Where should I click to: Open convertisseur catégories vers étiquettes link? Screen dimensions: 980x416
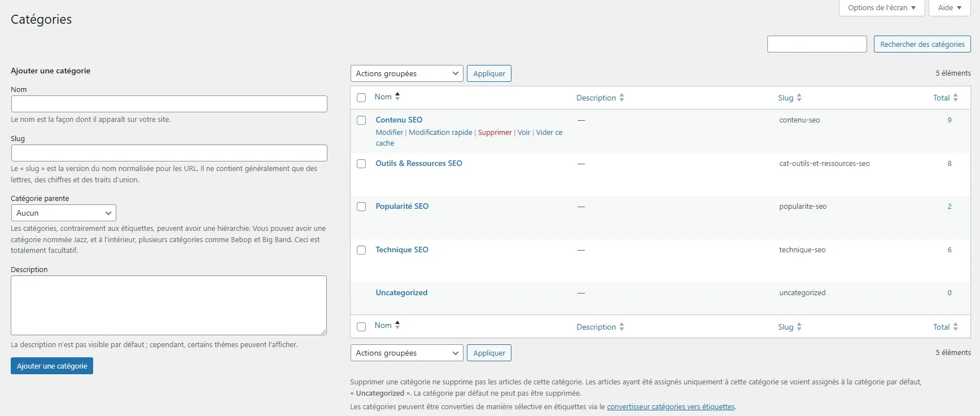(671, 406)
